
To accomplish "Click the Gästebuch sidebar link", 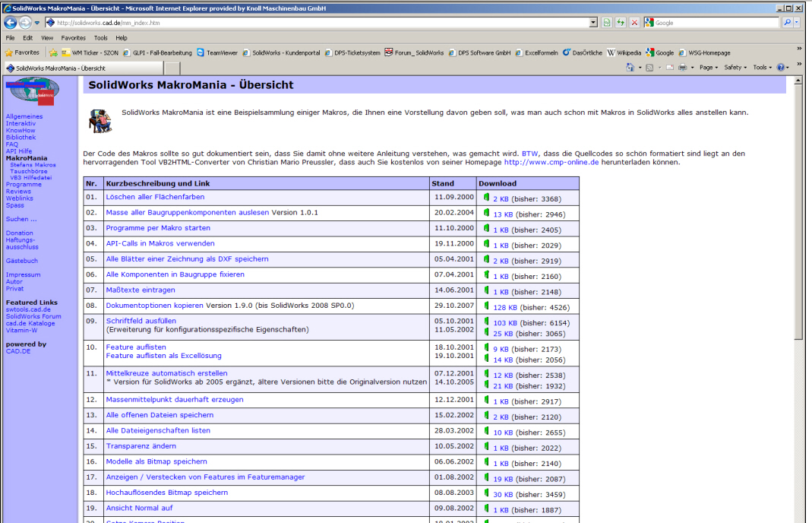I will (x=22, y=261).
